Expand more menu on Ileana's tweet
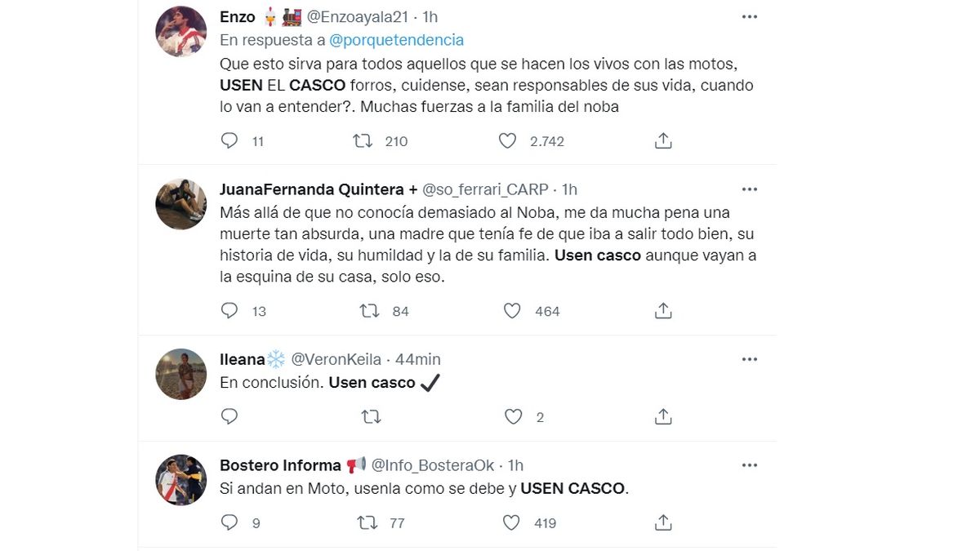The width and height of the screenshot is (980, 551). click(749, 359)
